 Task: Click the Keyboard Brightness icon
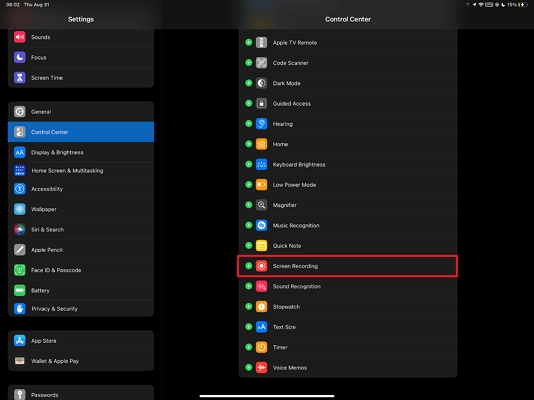[x=261, y=164]
